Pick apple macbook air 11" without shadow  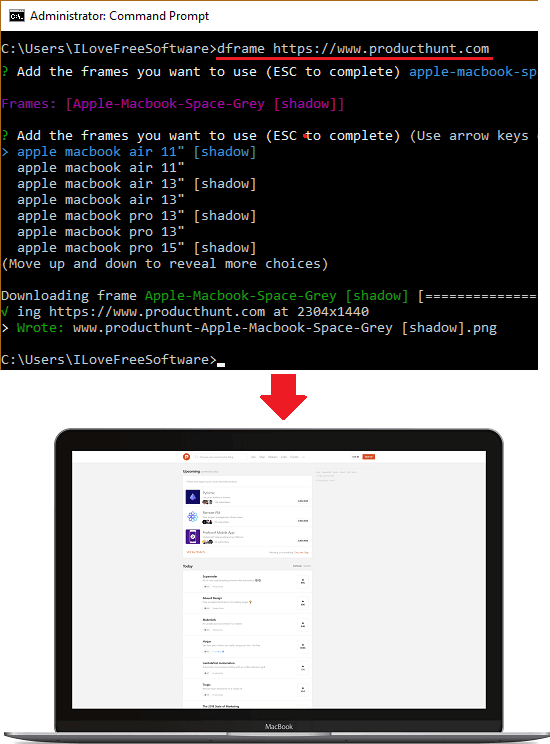[x=101, y=167]
